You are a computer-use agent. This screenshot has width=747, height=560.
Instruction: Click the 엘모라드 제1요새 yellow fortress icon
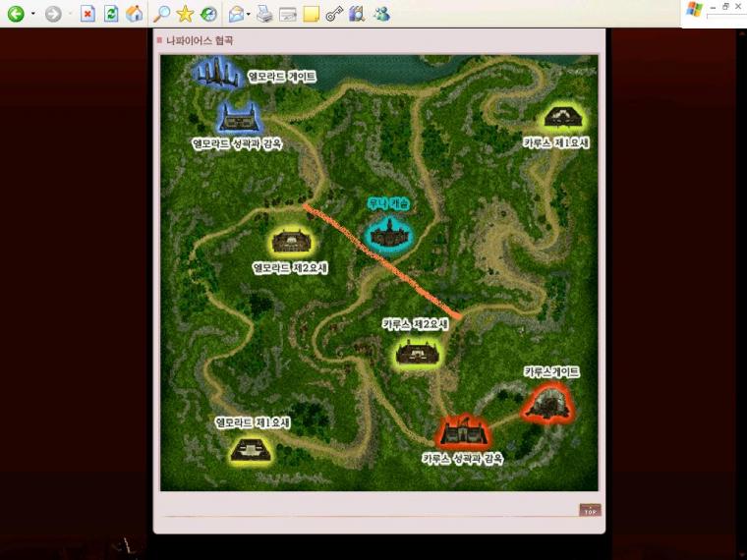(x=251, y=450)
